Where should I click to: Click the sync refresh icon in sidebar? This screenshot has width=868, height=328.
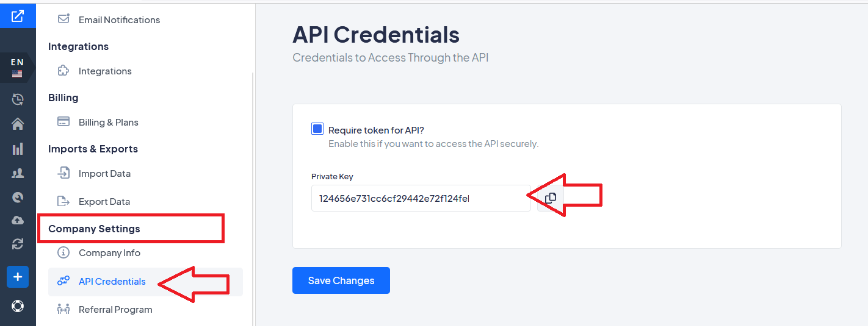(18, 244)
